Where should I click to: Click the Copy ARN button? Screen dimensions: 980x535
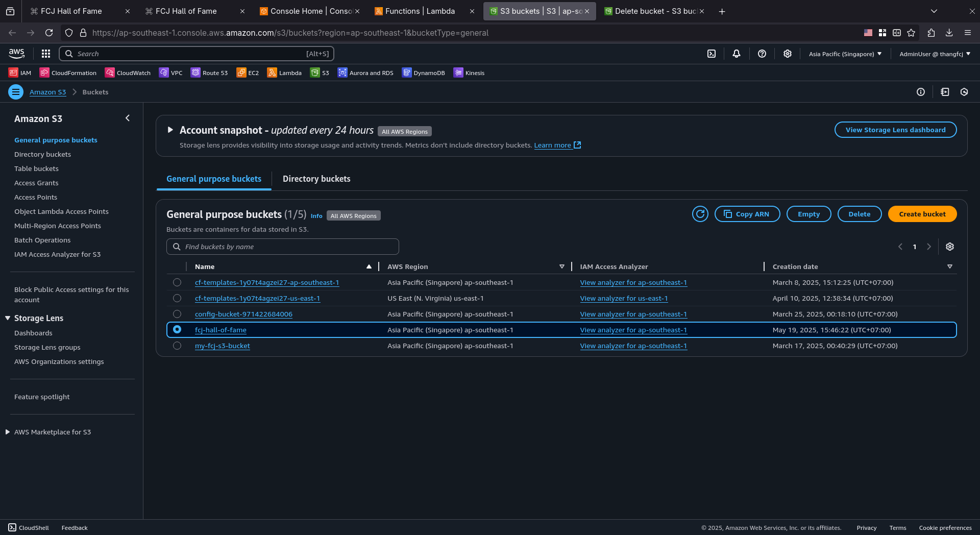click(x=747, y=214)
